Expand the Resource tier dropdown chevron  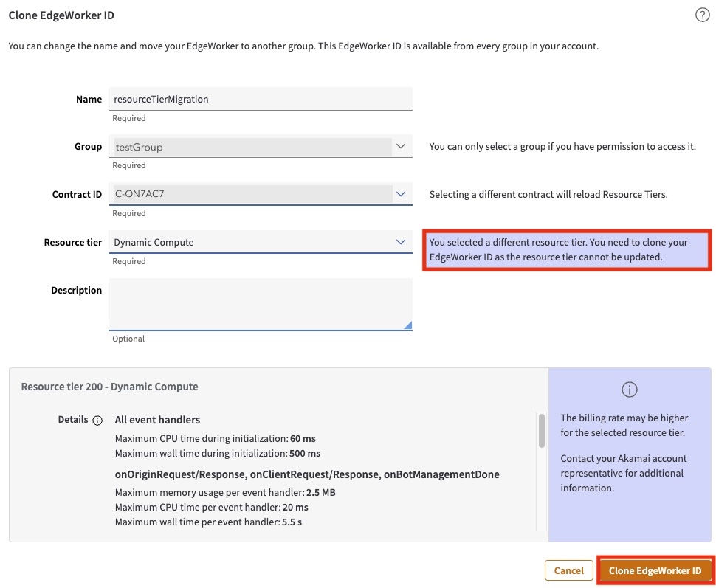401,242
